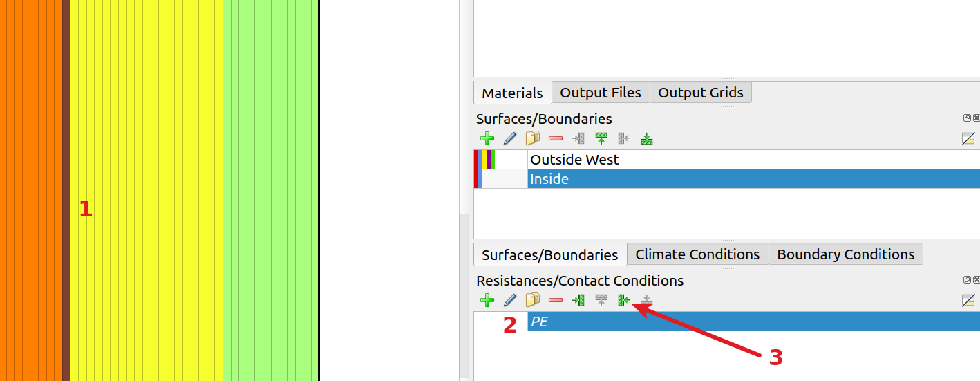Switch to the Boundary Conditions tab
The width and height of the screenshot is (980, 381).
point(846,254)
